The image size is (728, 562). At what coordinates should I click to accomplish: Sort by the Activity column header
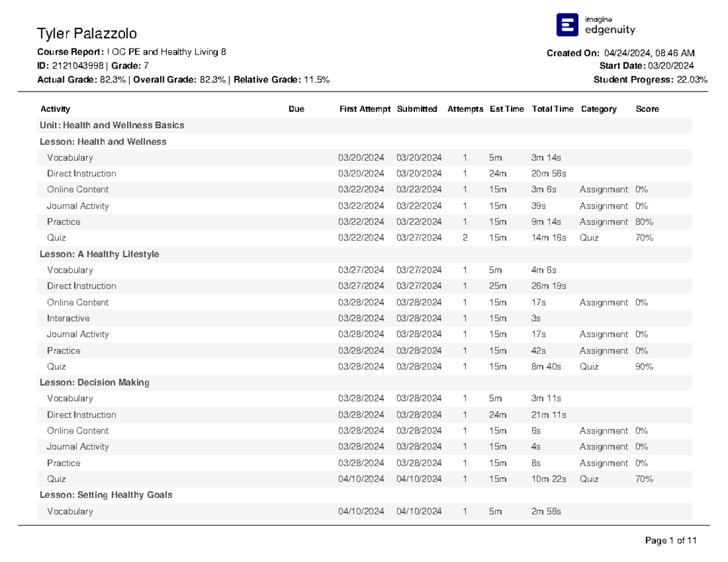tap(55, 109)
